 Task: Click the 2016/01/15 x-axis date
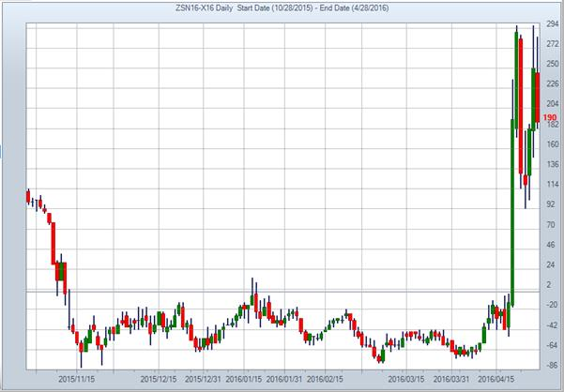click(243, 379)
